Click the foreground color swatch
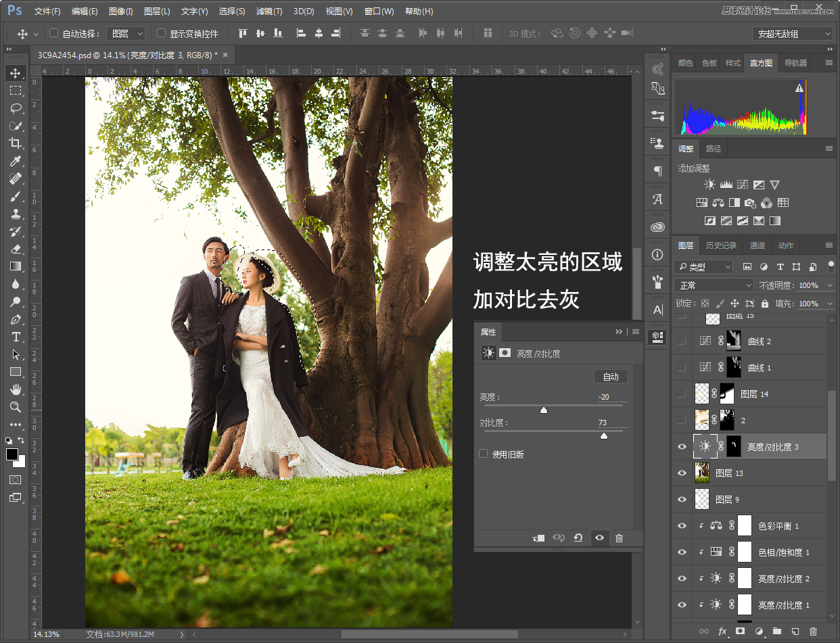Viewport: 840px width, 643px height. pos(12,454)
